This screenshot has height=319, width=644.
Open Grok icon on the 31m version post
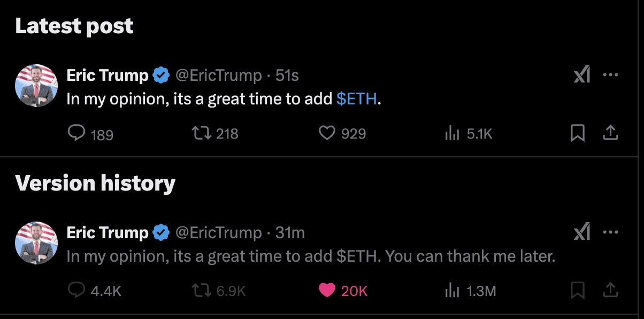point(582,232)
